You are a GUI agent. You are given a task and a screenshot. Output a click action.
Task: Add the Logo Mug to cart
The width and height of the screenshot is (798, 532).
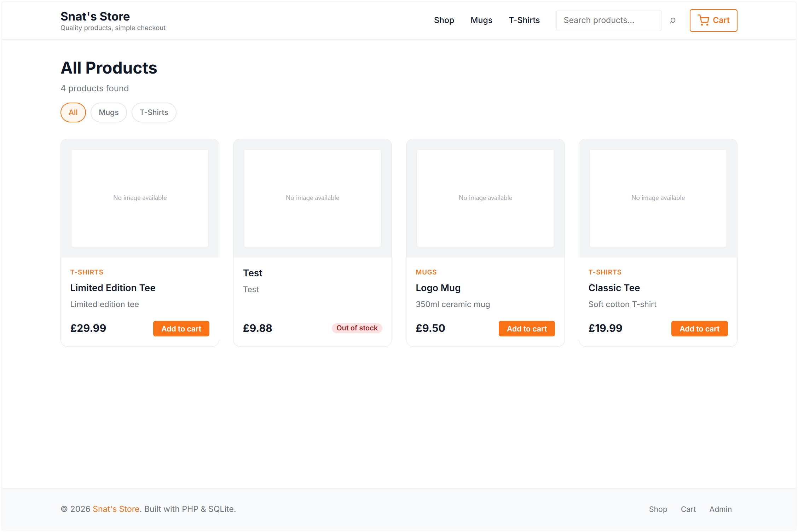click(526, 328)
